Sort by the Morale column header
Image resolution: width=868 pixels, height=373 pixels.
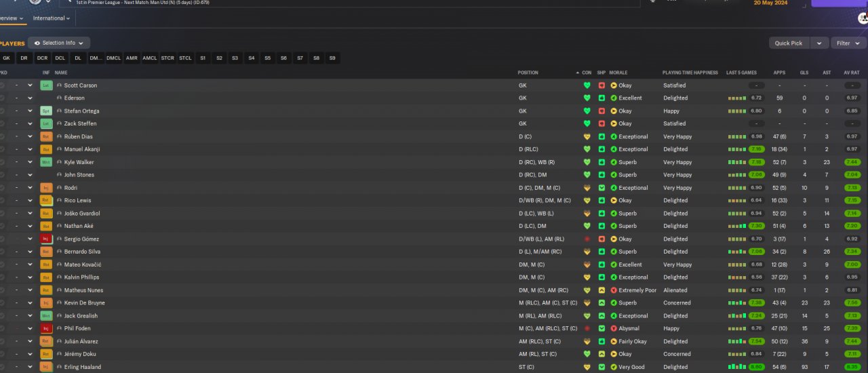pyautogui.click(x=618, y=73)
